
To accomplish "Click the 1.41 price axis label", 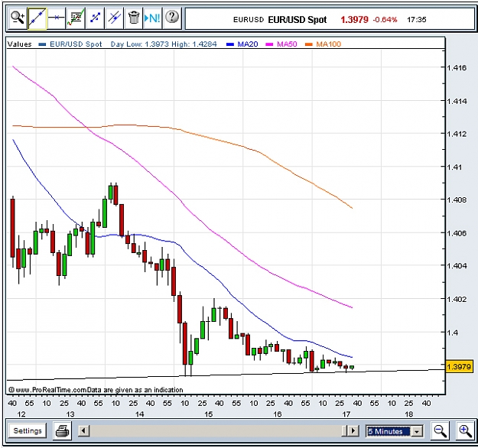I will 454,167.
